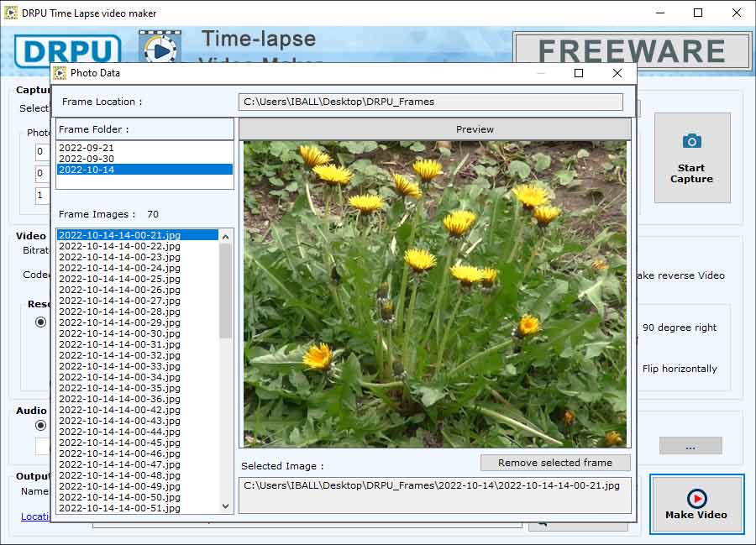Click the DRPU logo in header

(67, 50)
